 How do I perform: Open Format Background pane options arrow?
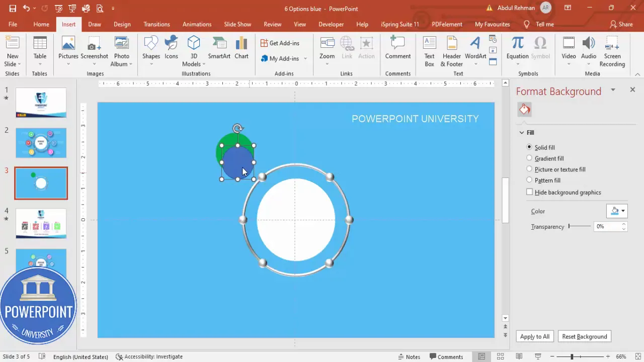point(613,90)
